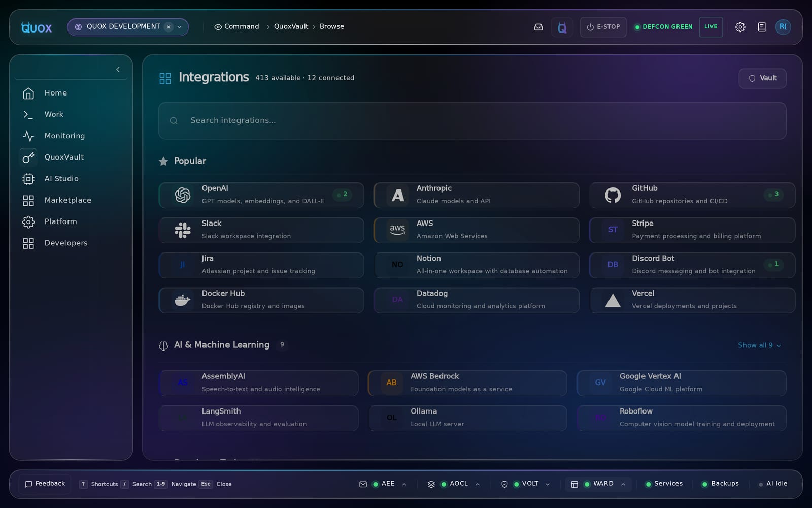Open Work in sidebar
Image resolution: width=812 pixels, height=508 pixels.
tap(71, 114)
